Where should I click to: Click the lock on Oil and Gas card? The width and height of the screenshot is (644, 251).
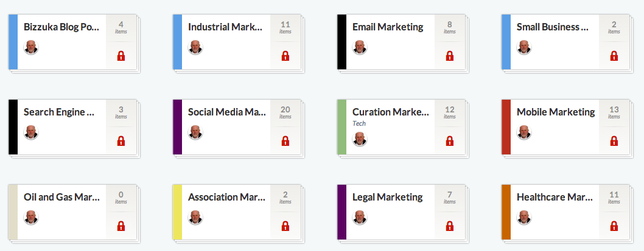121,225
